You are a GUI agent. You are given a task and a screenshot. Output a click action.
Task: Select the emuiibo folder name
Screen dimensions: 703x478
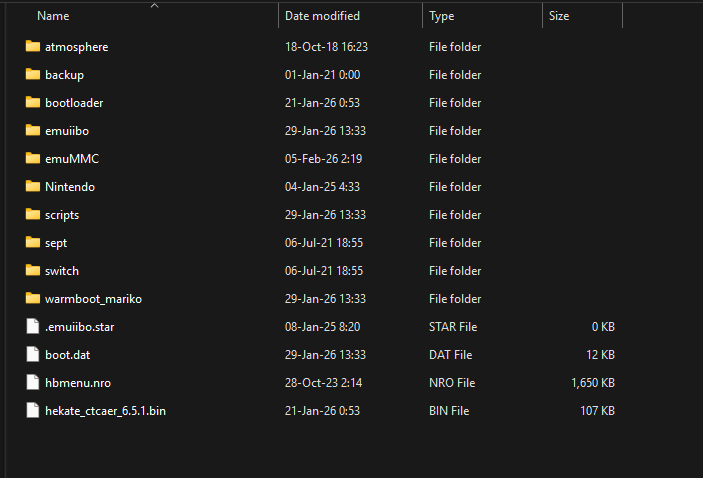click(x=67, y=131)
